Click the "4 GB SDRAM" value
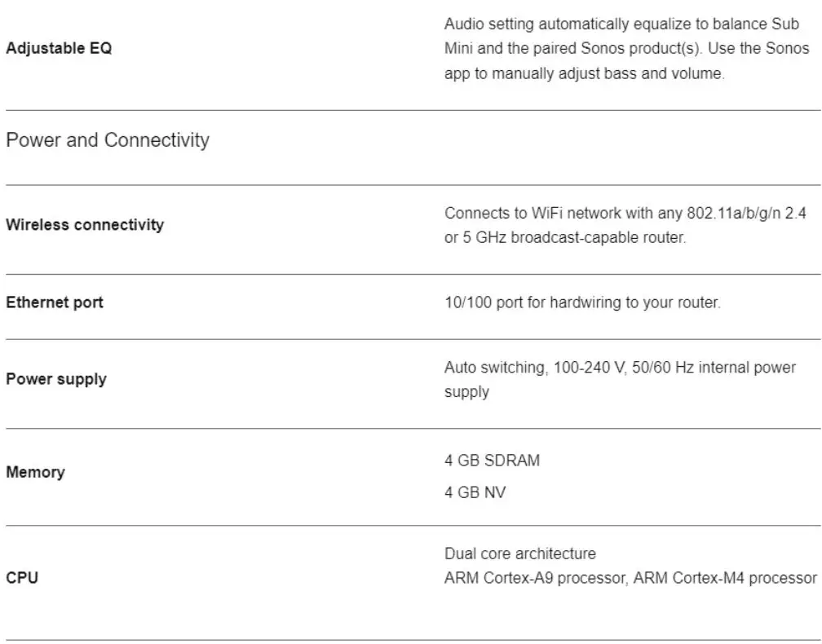 tap(492, 461)
